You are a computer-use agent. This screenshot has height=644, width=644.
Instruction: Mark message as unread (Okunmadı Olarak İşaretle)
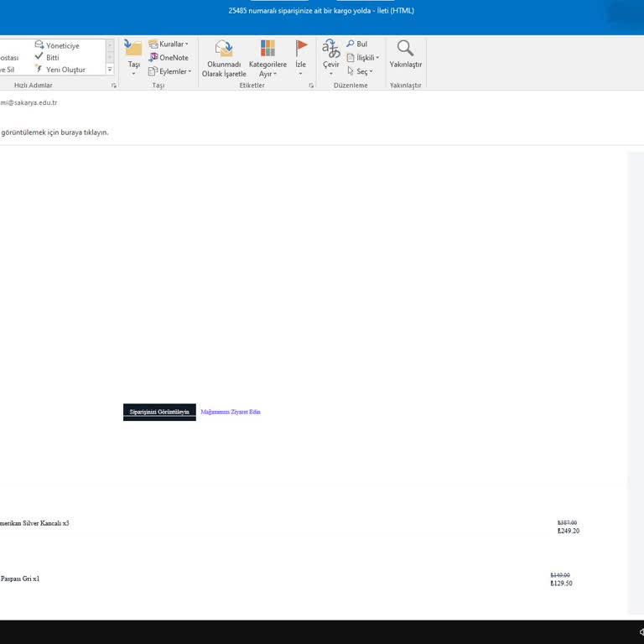(224, 58)
